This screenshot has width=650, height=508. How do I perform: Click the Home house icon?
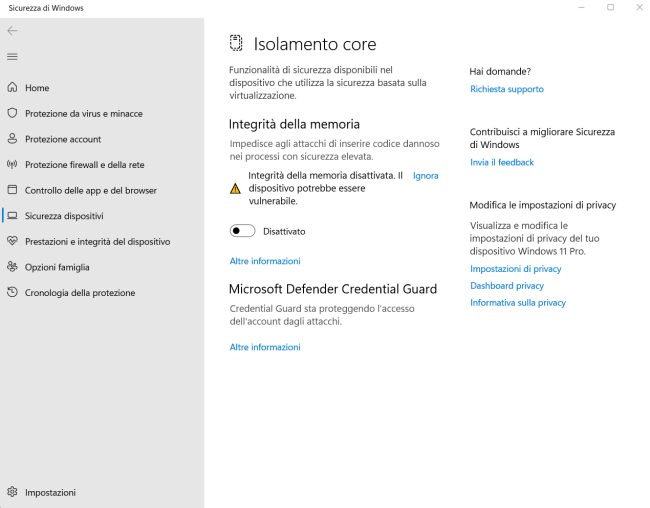12,88
